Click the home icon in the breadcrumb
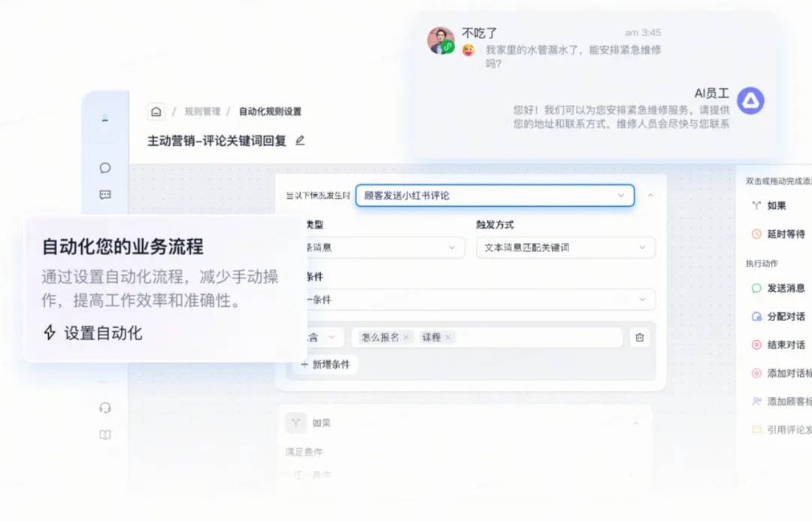This screenshot has width=812, height=522. click(156, 111)
